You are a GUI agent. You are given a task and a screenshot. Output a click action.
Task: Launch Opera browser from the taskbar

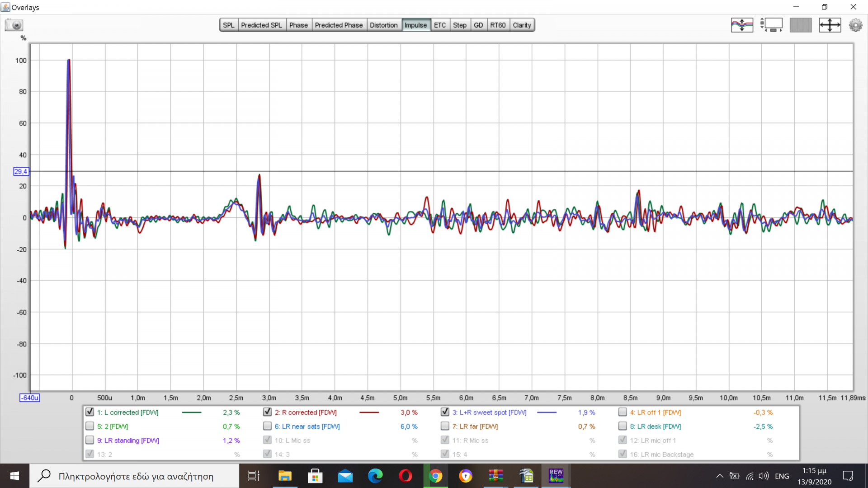point(406,476)
